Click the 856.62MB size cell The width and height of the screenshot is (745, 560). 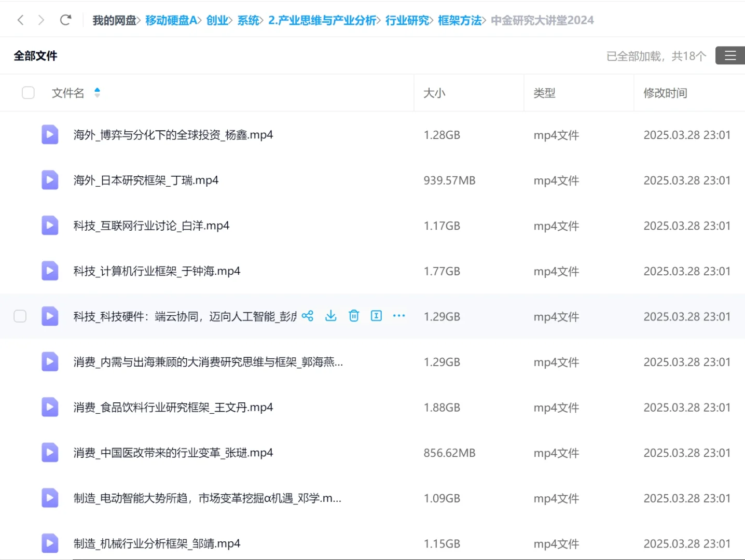449,453
